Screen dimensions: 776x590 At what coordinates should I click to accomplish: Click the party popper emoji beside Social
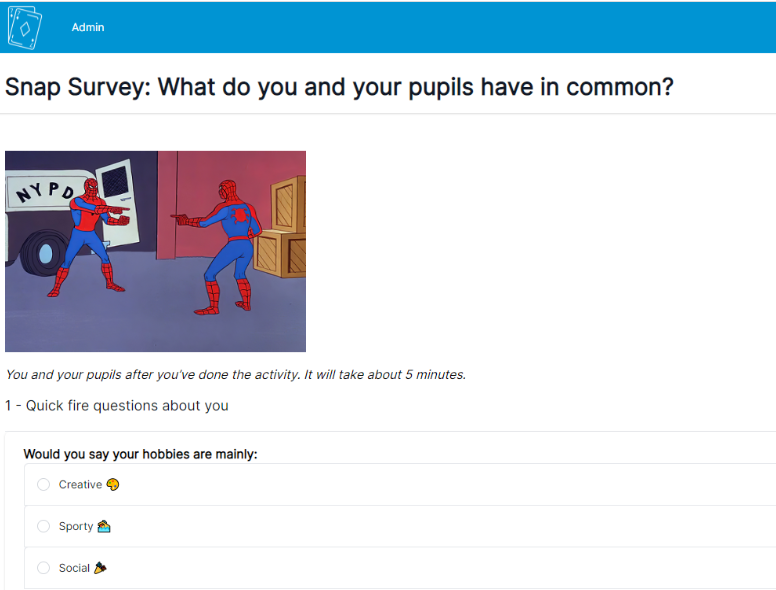click(100, 567)
